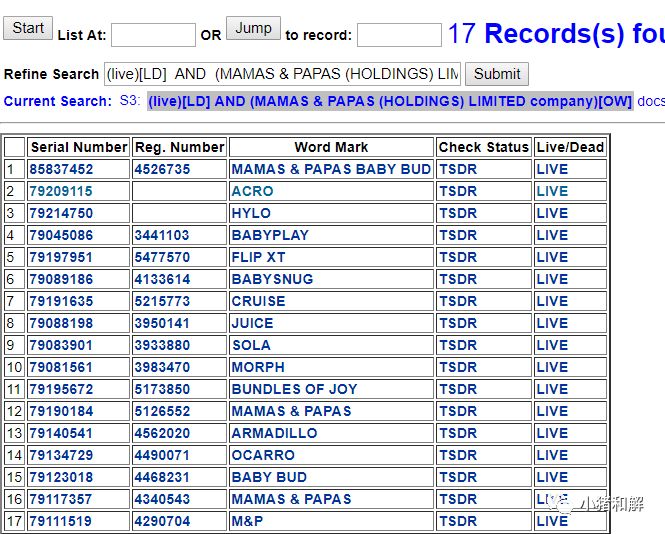Screen dimensions: 665x534
Task: Open serial number 79195672
Action: (x=61, y=389)
